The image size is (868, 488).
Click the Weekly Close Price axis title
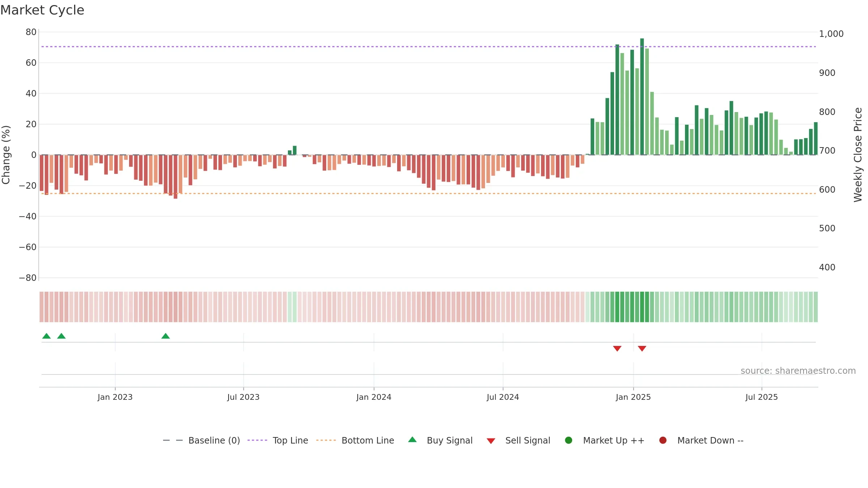(x=858, y=155)
